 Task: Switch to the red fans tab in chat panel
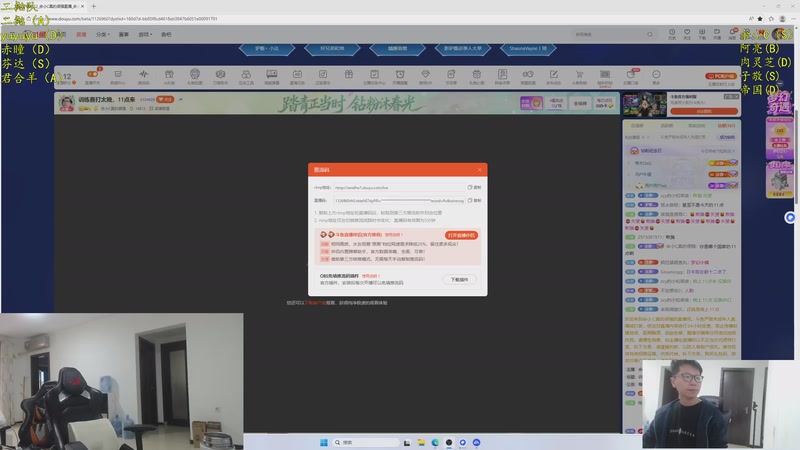pyautogui.click(x=726, y=126)
